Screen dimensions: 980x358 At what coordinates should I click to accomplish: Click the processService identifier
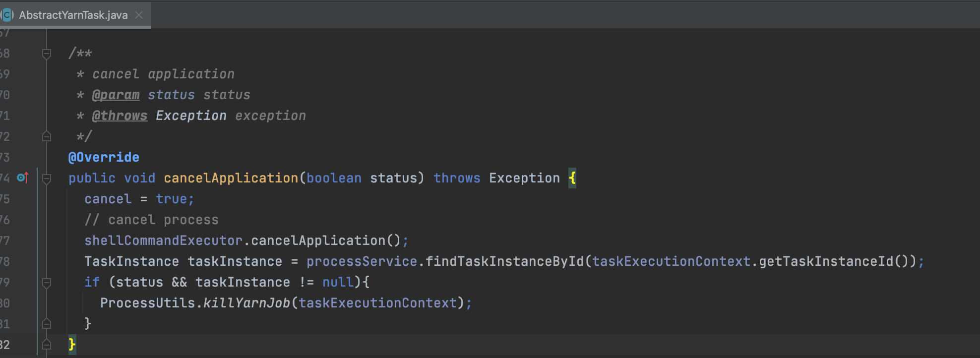pyautogui.click(x=362, y=261)
